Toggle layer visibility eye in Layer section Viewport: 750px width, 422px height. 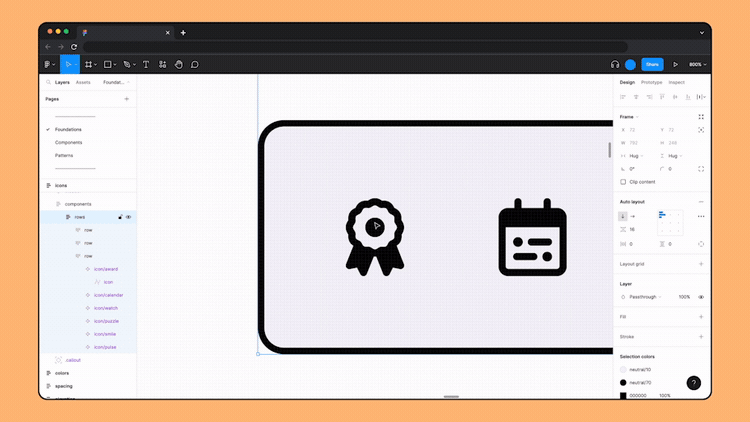point(701,297)
